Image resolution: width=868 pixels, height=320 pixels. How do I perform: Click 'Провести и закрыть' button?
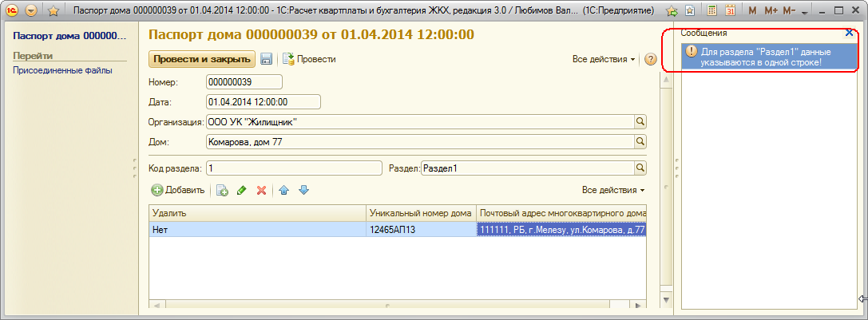pos(202,59)
